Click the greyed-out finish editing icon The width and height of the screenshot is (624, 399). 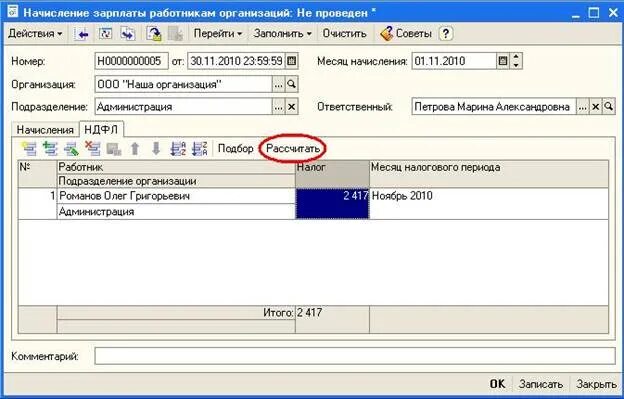114,149
